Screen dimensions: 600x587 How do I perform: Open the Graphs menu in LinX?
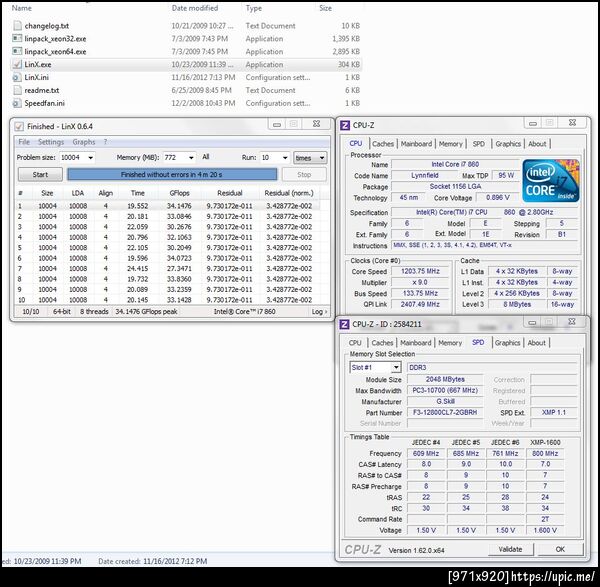(84, 142)
